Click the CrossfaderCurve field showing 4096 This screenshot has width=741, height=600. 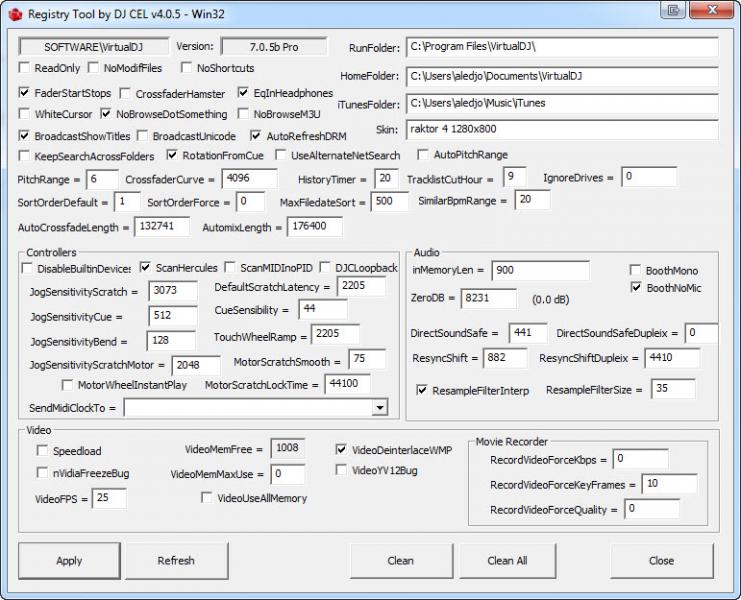coord(249,179)
